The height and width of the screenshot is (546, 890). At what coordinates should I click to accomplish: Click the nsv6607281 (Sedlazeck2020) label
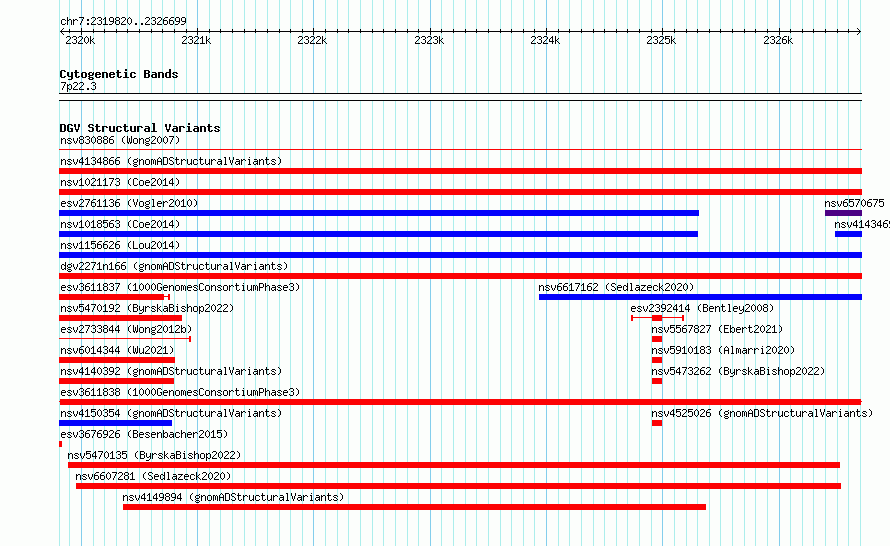click(x=153, y=476)
